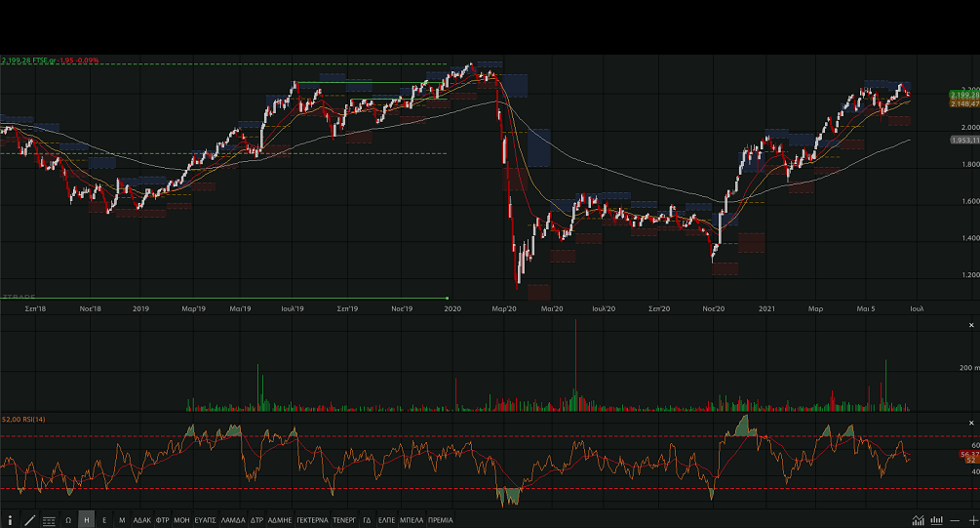Image resolution: width=980 pixels, height=528 pixels.
Task: Load the ΑΔΑΚ symbol chart
Action: click(142, 520)
